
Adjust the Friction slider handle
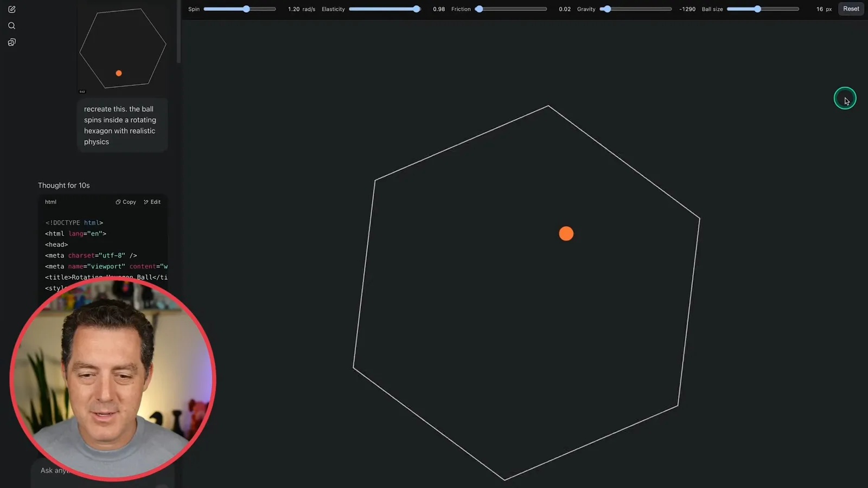pyautogui.click(x=479, y=9)
